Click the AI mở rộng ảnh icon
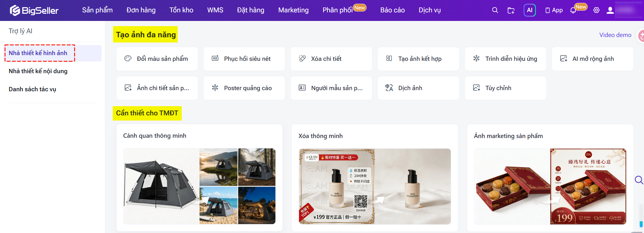 coord(563,59)
